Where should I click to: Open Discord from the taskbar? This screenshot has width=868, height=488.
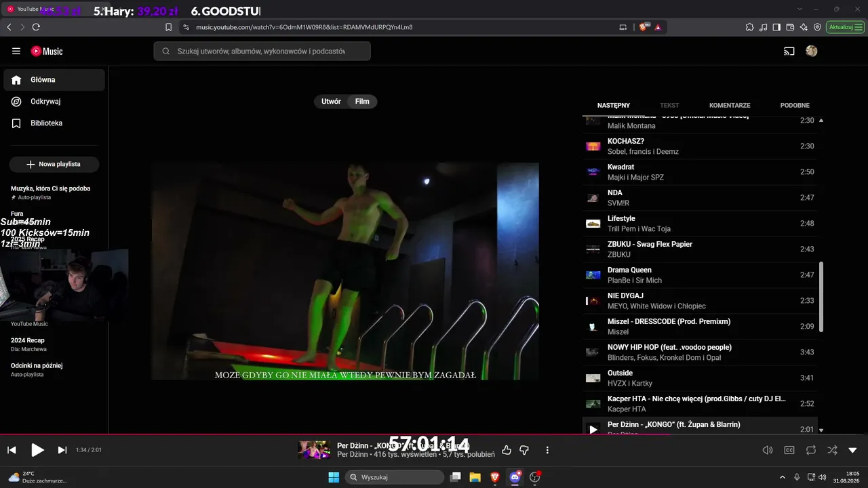515,477
